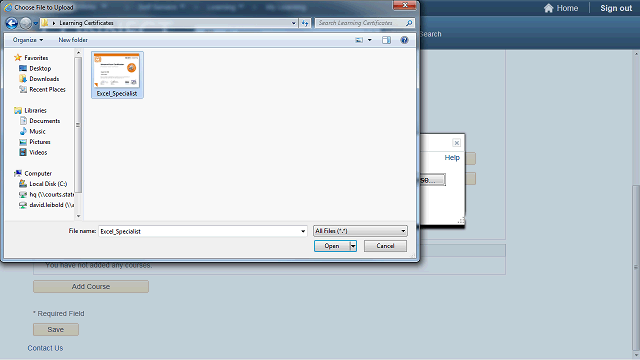
Task: Click the Home house icon
Action: click(x=549, y=8)
